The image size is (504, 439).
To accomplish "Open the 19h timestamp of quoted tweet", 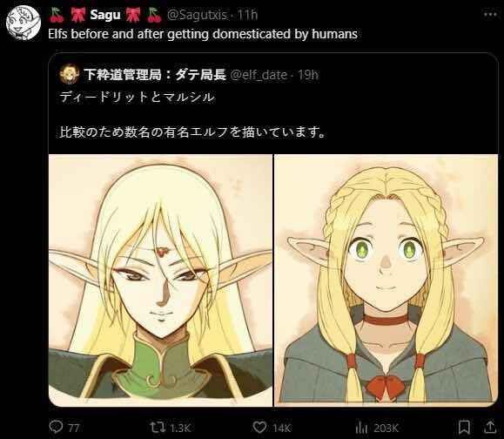I will click(x=308, y=75).
